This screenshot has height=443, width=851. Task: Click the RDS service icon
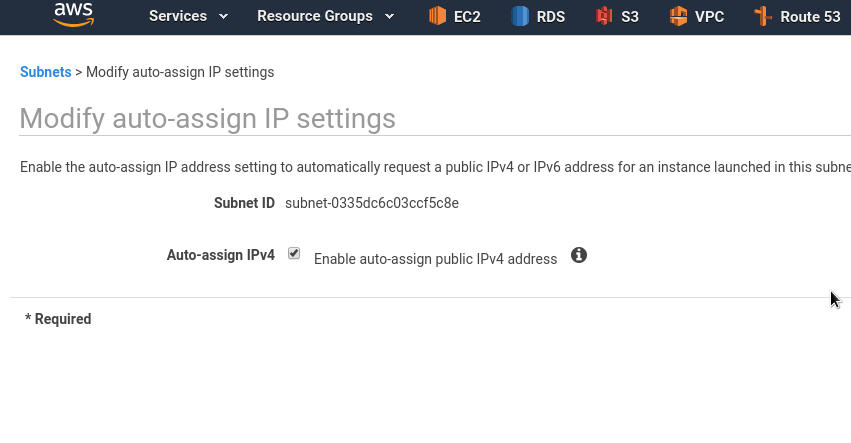(x=520, y=16)
